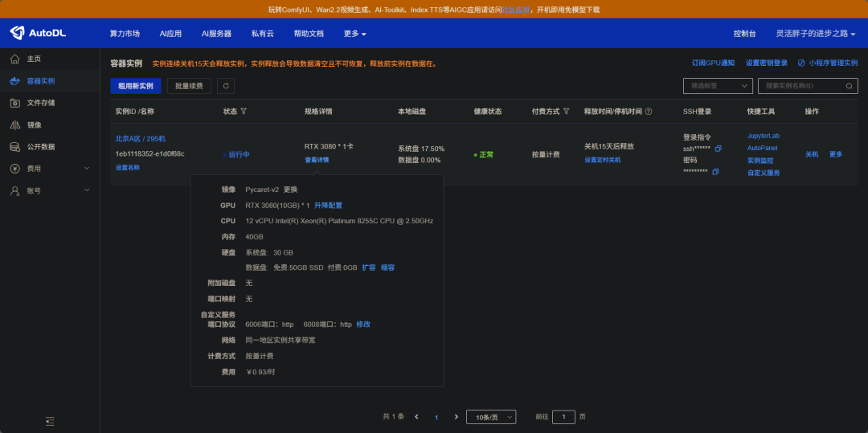Click 北京A区 / 295机 link

click(x=140, y=139)
